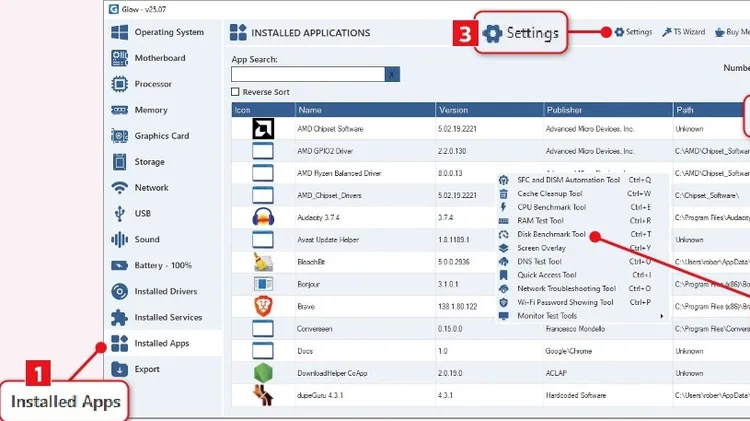Click into the App Search field
750x421 pixels.
coord(308,74)
